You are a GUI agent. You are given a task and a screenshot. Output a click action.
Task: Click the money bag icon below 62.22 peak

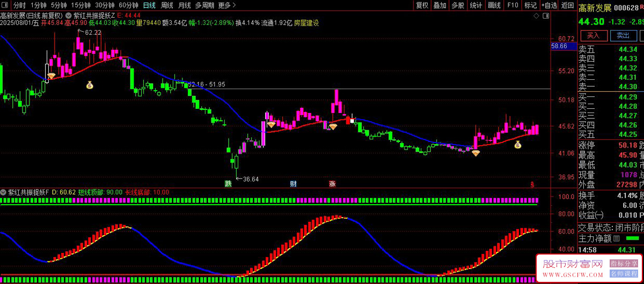click(x=90, y=84)
